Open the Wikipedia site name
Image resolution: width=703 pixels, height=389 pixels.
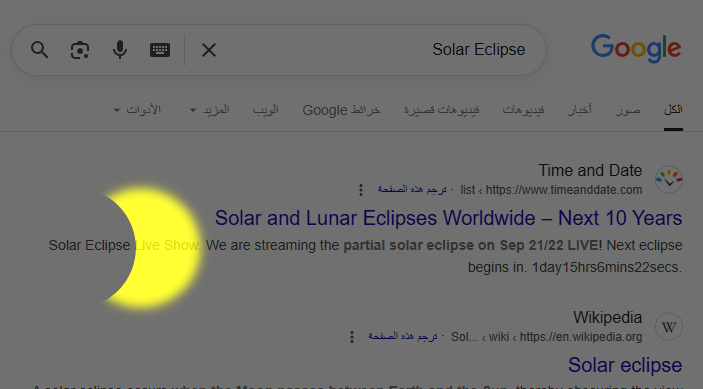tap(608, 317)
